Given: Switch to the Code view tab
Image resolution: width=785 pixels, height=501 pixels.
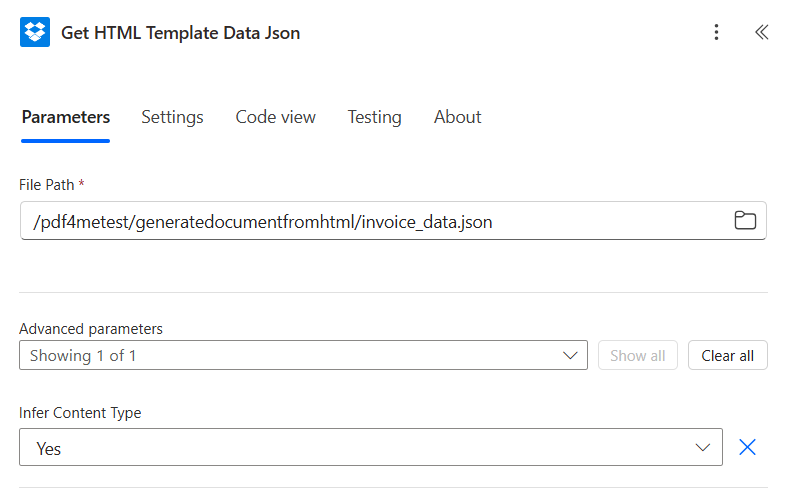Looking at the screenshot, I should [275, 117].
